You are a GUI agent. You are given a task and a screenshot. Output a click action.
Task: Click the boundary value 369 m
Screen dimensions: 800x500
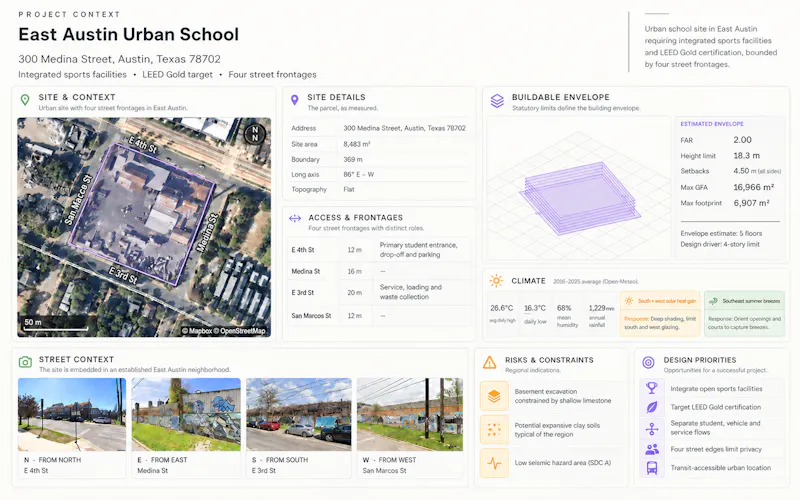coord(353,159)
